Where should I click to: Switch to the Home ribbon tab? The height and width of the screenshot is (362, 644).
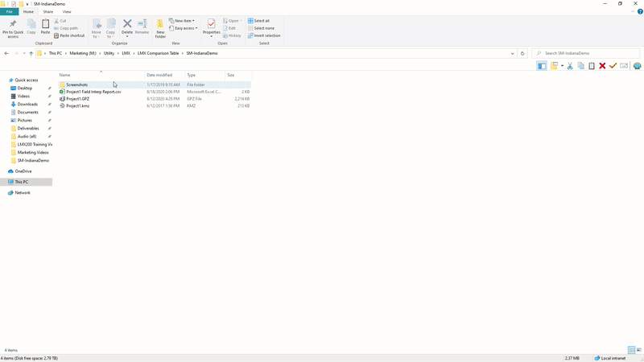pos(28,12)
